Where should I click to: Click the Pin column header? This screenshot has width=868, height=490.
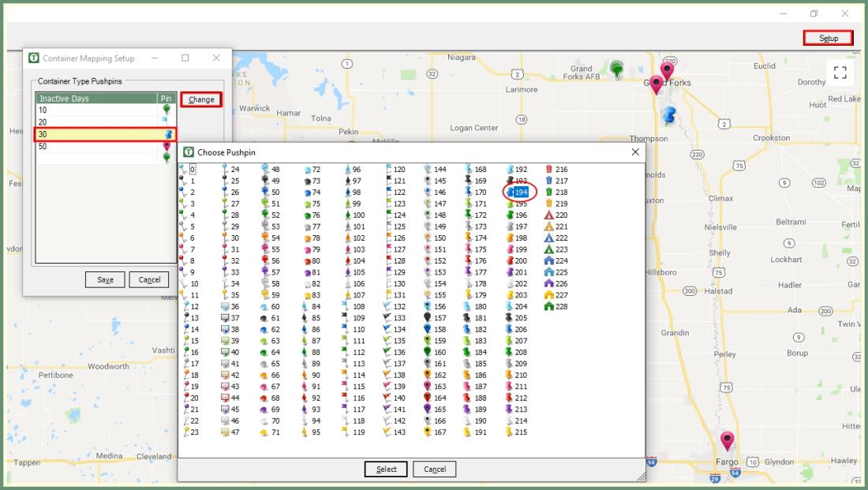[166, 99]
